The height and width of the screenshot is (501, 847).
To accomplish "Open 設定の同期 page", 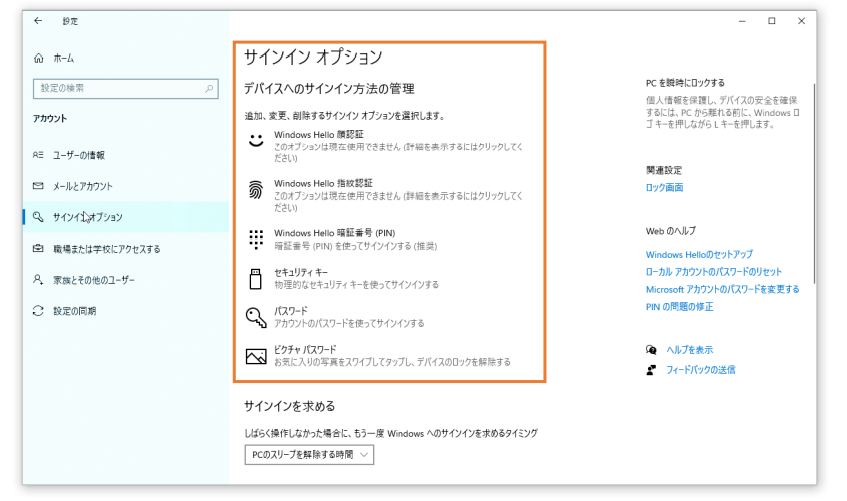I will 126,311.
